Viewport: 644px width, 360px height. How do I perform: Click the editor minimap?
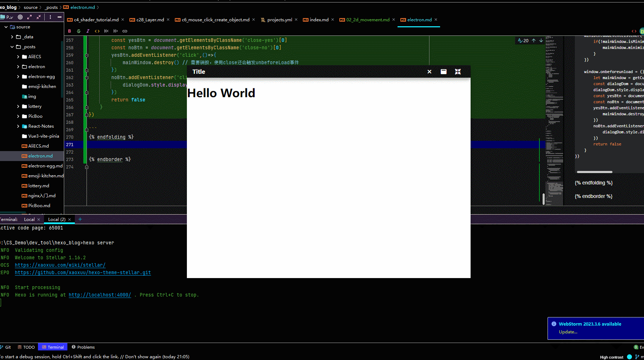(554, 121)
